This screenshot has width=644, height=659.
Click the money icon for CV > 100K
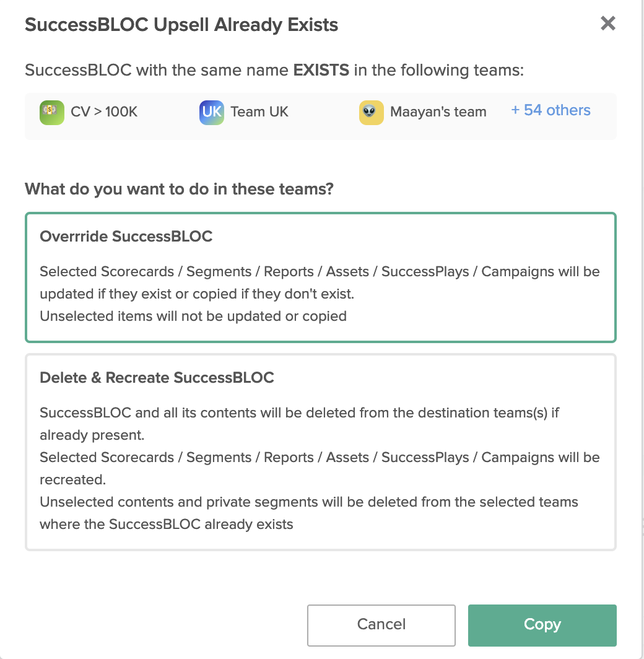51,112
